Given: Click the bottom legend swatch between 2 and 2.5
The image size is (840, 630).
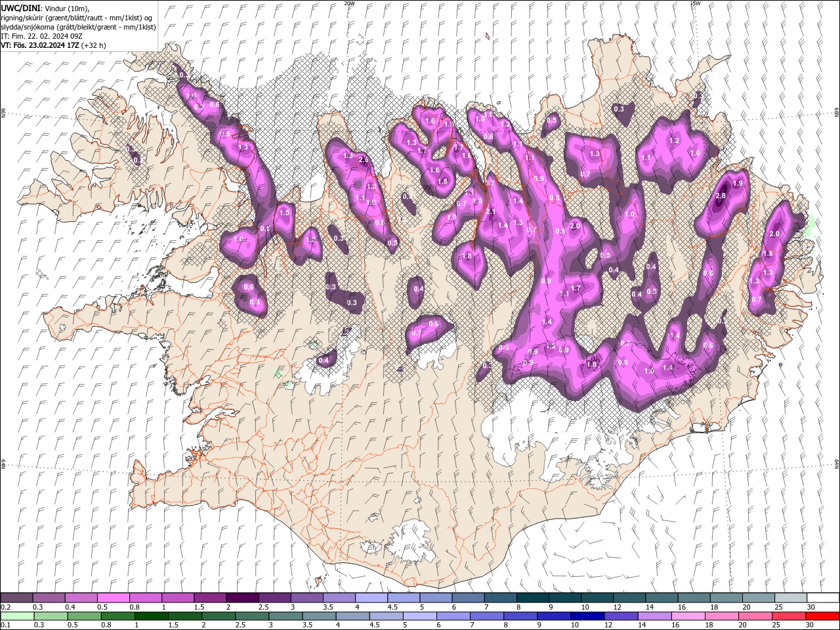Looking at the screenshot, I should point(218,616).
